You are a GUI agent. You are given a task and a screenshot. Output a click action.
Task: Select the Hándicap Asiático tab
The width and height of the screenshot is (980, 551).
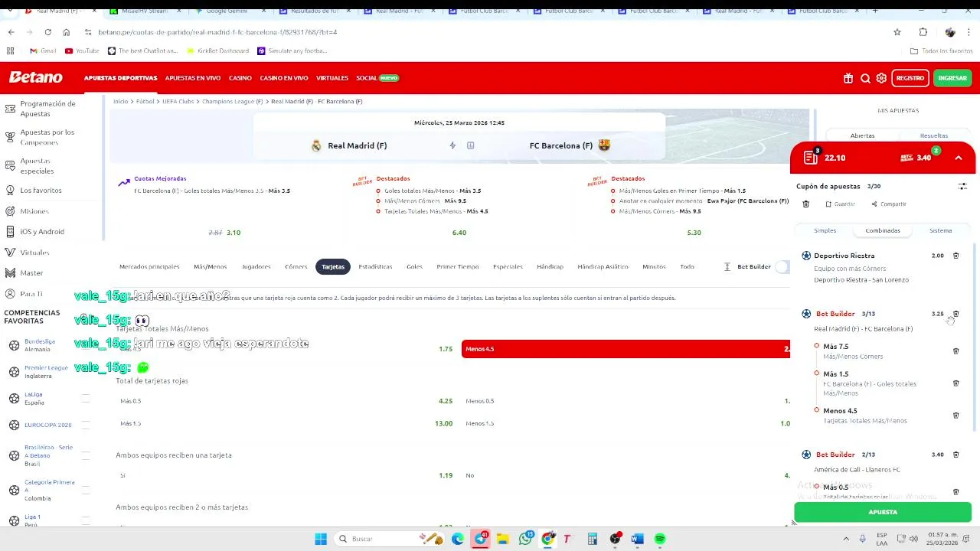(x=603, y=266)
